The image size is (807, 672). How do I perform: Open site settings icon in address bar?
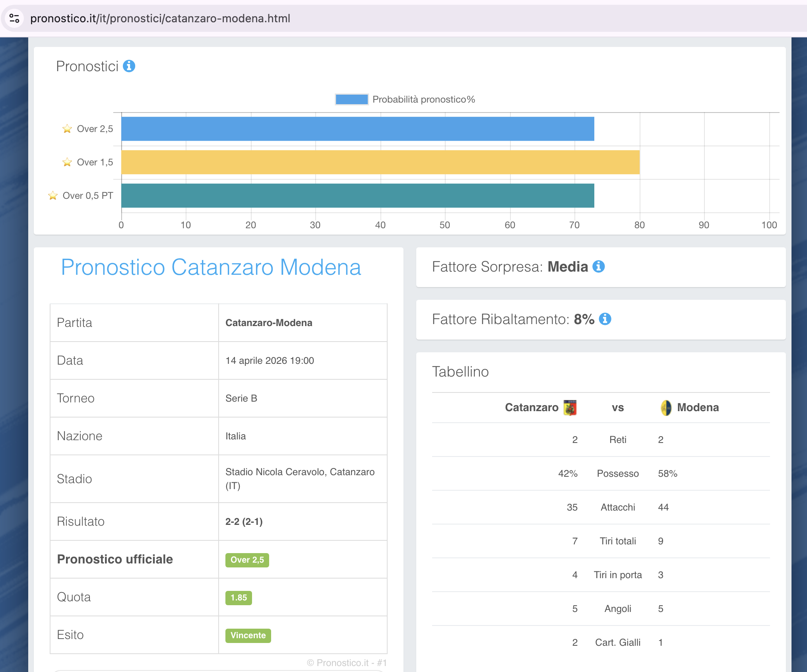pos(15,18)
